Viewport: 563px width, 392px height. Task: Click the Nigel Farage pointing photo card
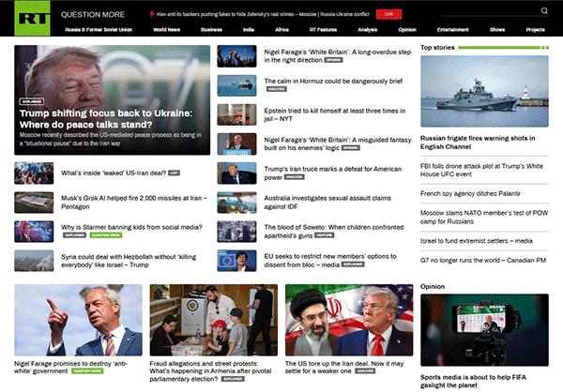coord(78,320)
